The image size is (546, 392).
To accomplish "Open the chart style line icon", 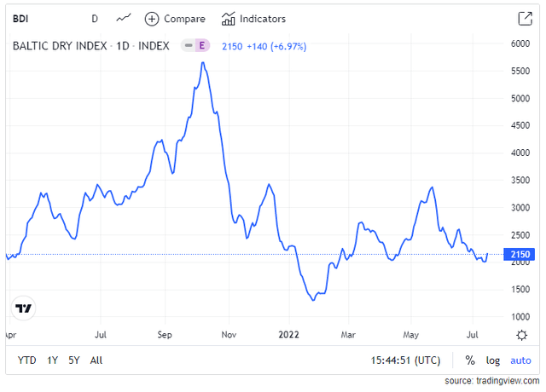I will pos(124,18).
